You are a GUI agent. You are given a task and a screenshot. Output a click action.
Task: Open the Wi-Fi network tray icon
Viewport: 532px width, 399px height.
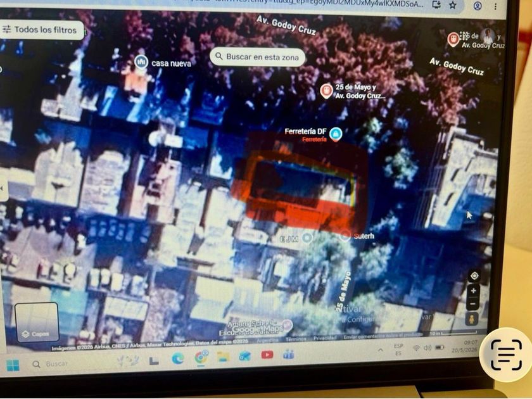coord(416,348)
